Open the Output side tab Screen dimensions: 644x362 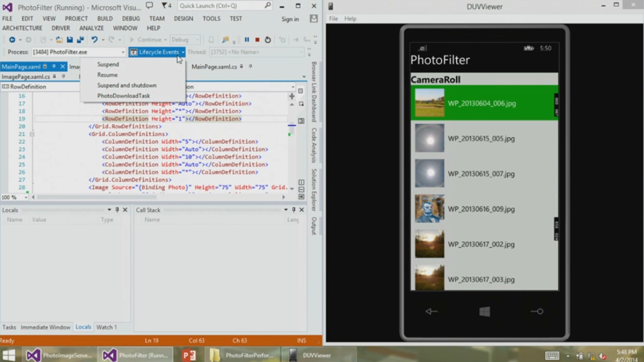coord(314,226)
